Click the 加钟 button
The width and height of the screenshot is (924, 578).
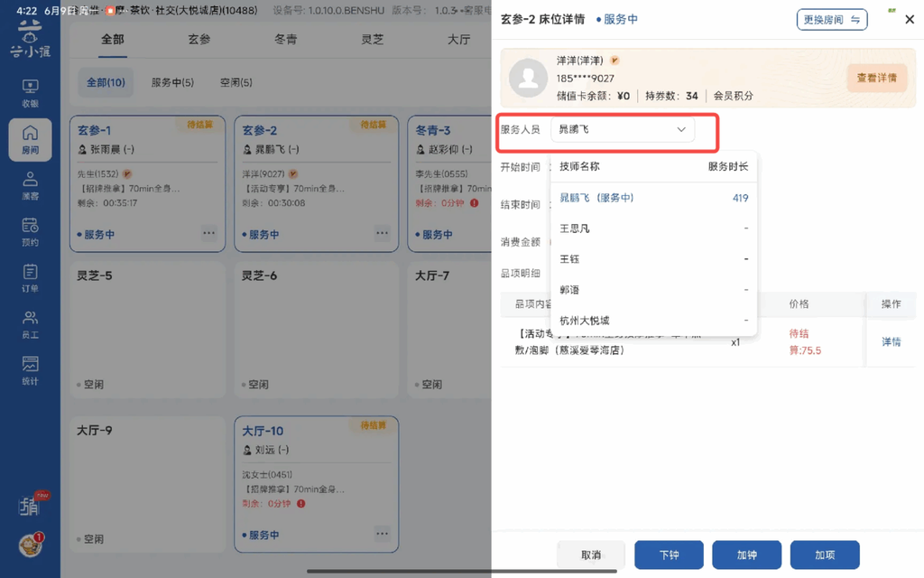click(746, 555)
